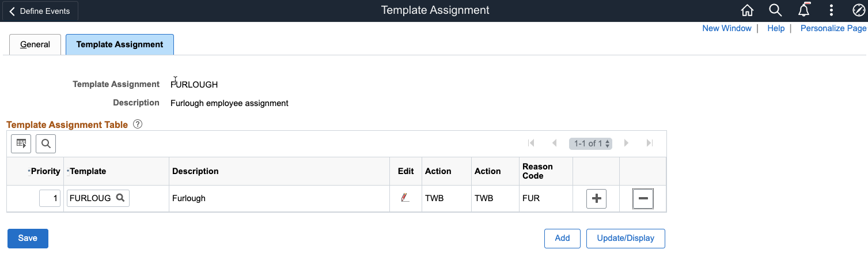
Task: Click the Priority input field
Action: click(50, 198)
